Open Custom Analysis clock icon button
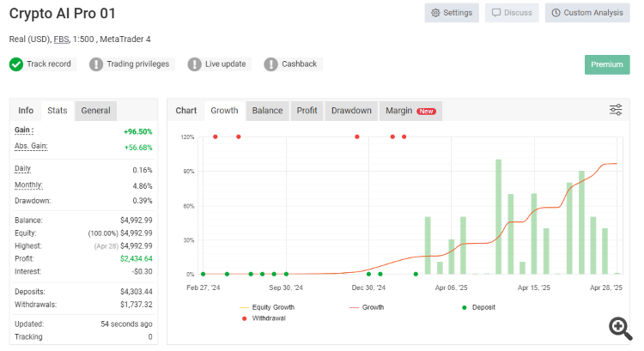644x351 pixels. coord(587,13)
